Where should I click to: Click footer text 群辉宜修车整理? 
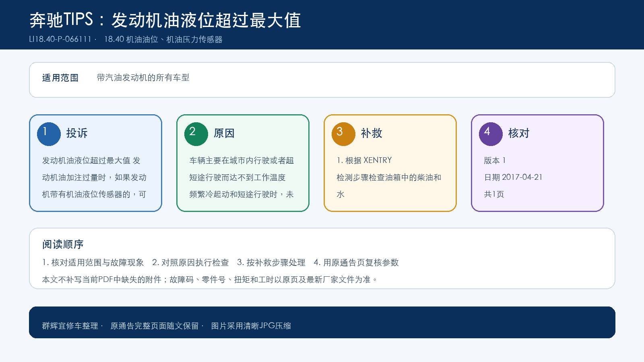pos(70,326)
